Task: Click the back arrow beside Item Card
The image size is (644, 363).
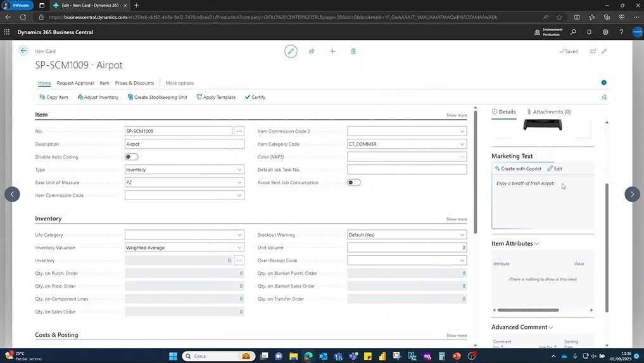Action: (24, 51)
